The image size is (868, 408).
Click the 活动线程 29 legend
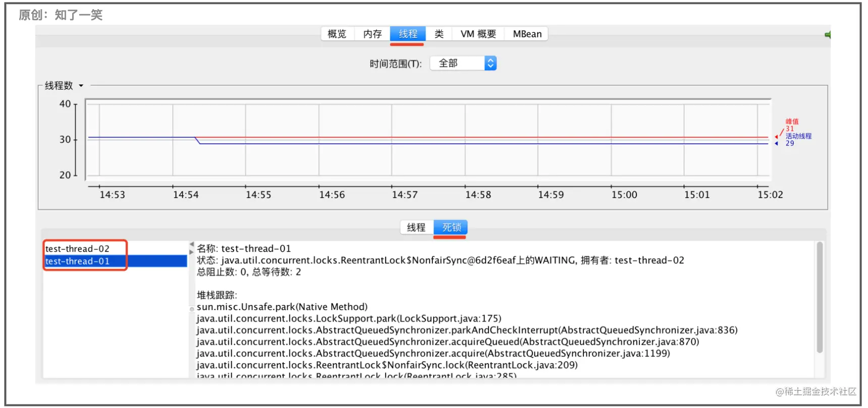(x=798, y=139)
